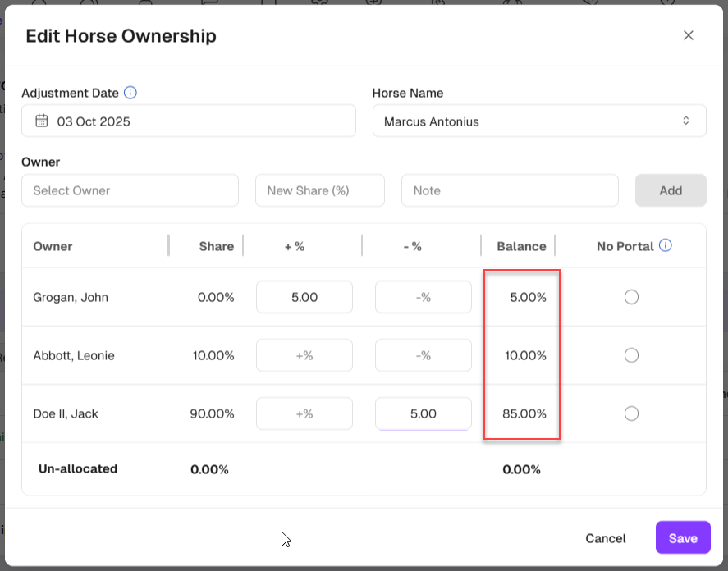Click the calendar icon in date field
The height and width of the screenshot is (571, 728).
click(x=42, y=121)
